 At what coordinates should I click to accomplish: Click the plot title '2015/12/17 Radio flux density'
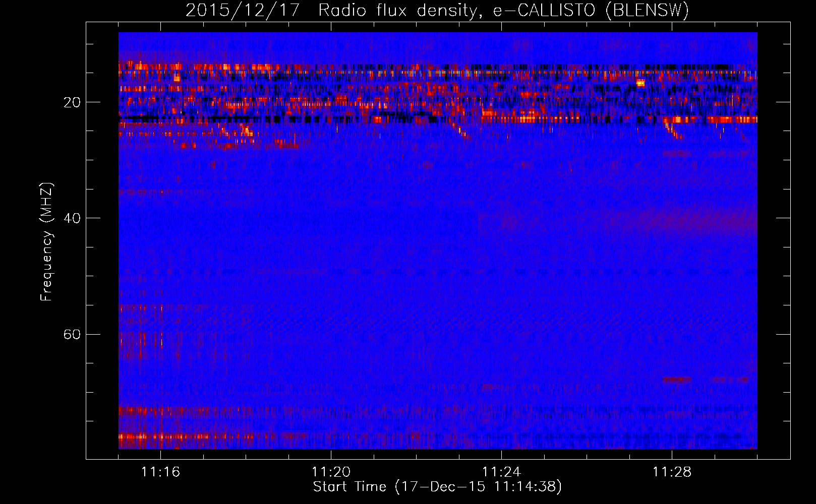coord(437,10)
